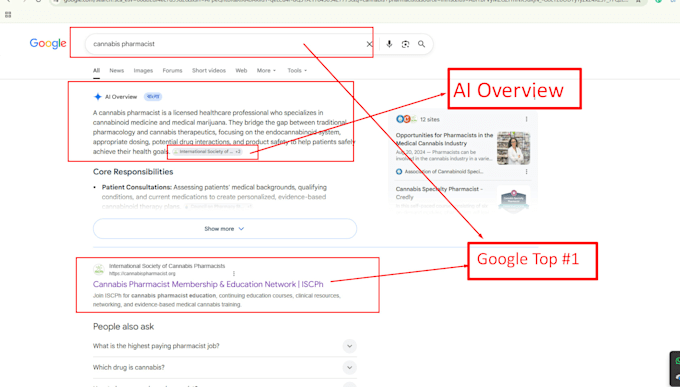
Task: Click the 'People also ask' heading
Action: tap(124, 327)
